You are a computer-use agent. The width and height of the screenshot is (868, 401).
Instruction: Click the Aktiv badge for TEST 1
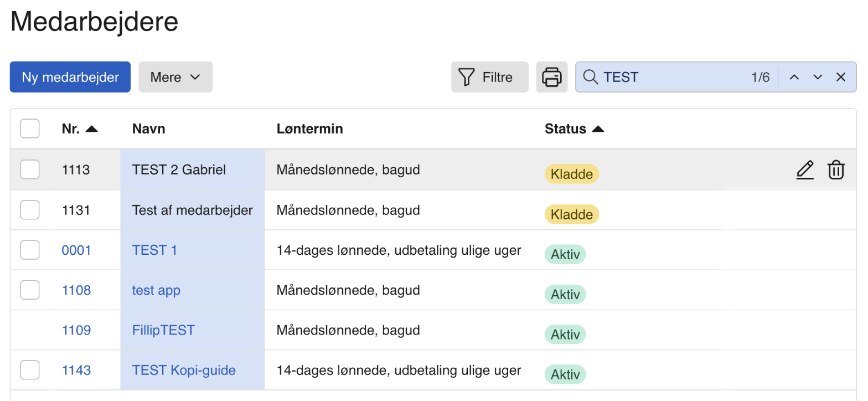[565, 254]
